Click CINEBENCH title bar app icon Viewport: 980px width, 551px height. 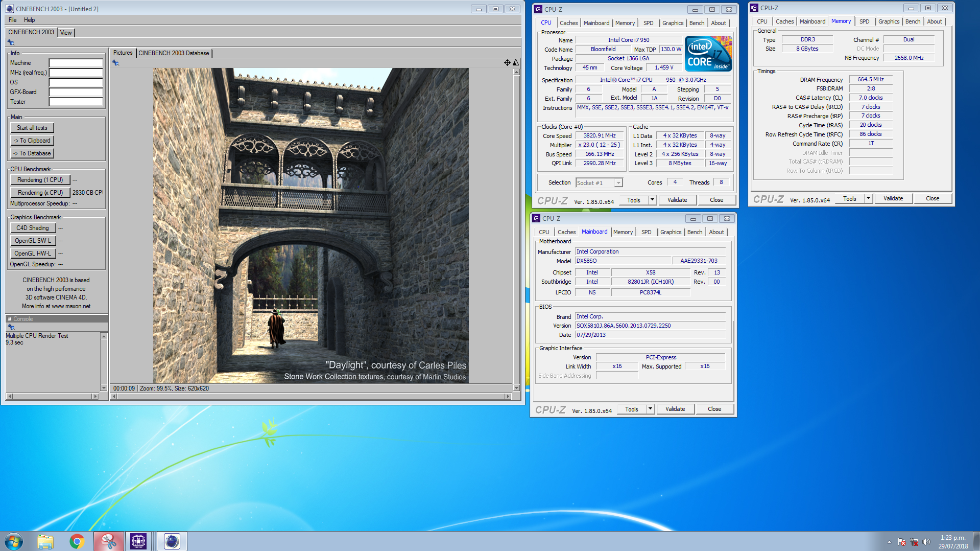[10, 9]
